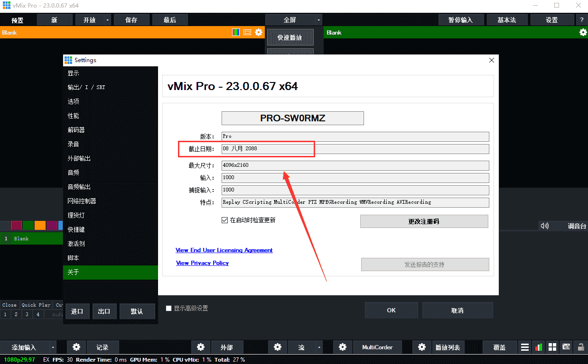
Task: Enable 显示高级设置 checkbox
Action: [x=168, y=309]
